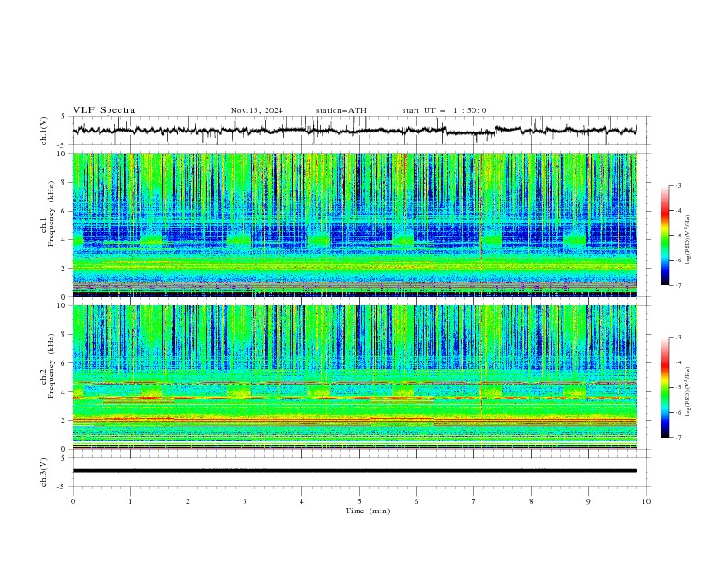Click the ch.3 flat voltage trace
The height and width of the screenshot is (563, 728).
click(354, 471)
